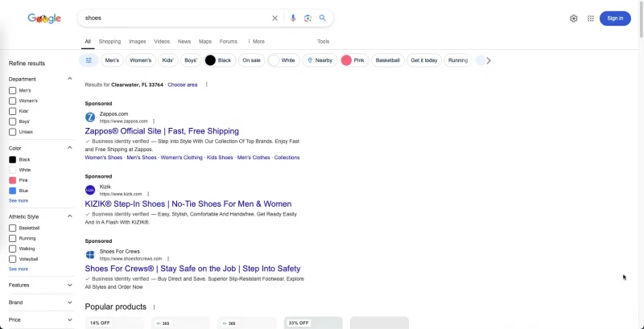Viewport: 644px width, 329px height.
Task: Select the Black filter chip
Action: (220, 60)
